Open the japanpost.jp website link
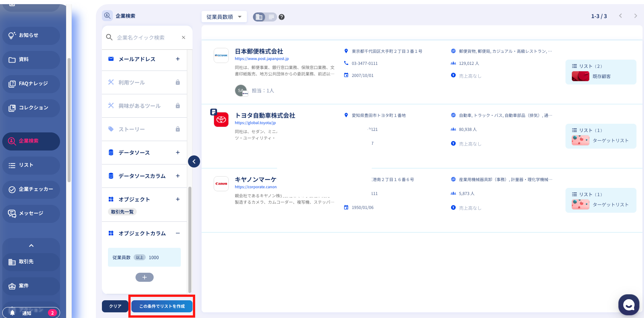 [262, 59]
